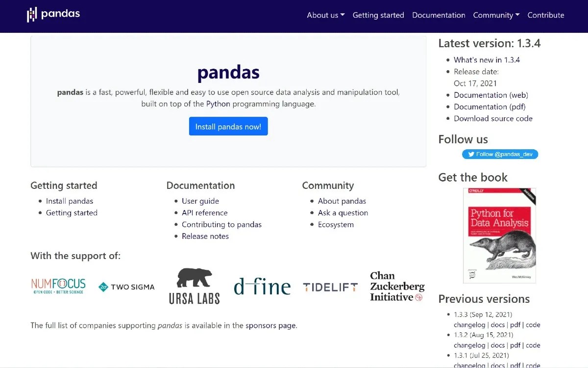Open the Contribute menu item
The image size is (588, 368).
546,15
